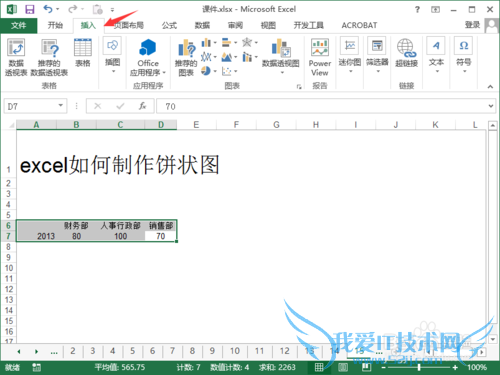Click Sign in (登录)
The image size is (500, 375).
point(472,25)
